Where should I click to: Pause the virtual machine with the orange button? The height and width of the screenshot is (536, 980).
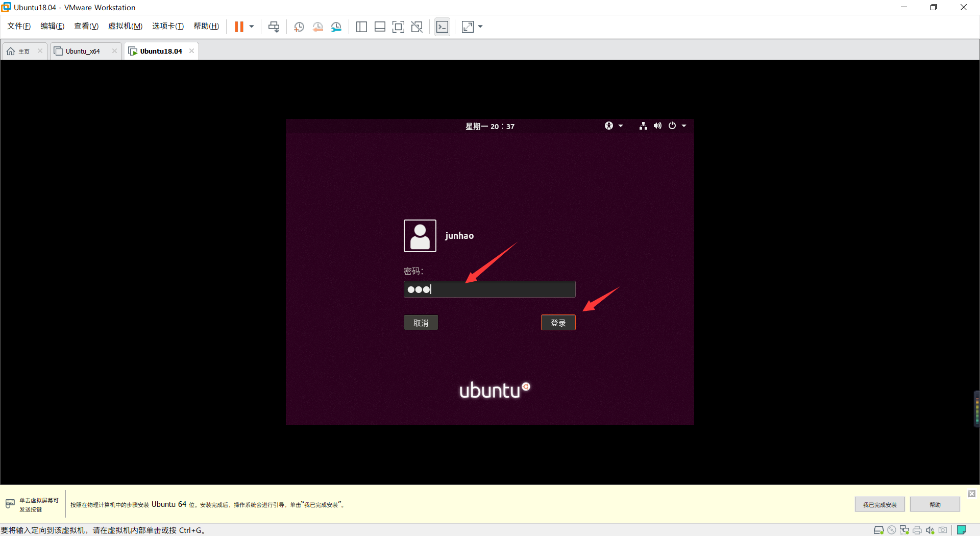[x=239, y=27]
